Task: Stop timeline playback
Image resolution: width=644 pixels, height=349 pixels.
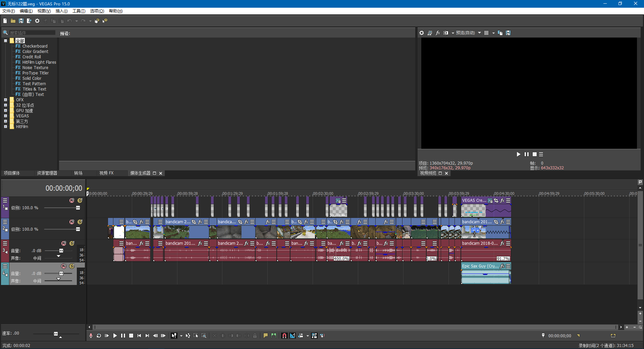Action: [131, 336]
